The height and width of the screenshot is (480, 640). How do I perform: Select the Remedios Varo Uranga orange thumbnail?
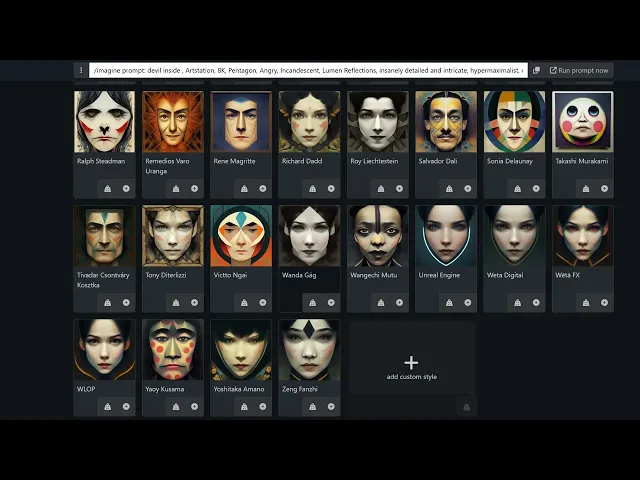click(x=173, y=122)
